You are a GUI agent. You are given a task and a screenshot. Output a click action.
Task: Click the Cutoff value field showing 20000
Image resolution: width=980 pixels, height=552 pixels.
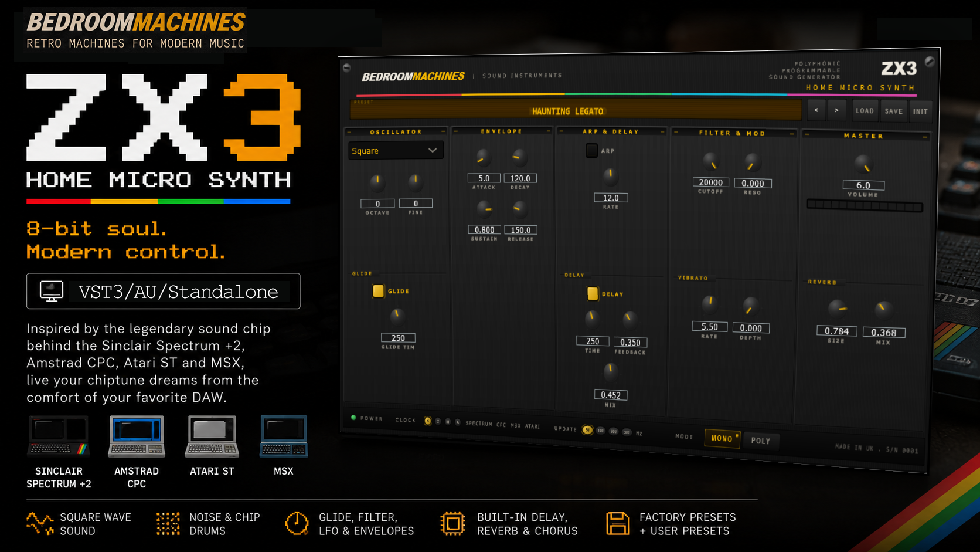tap(710, 182)
